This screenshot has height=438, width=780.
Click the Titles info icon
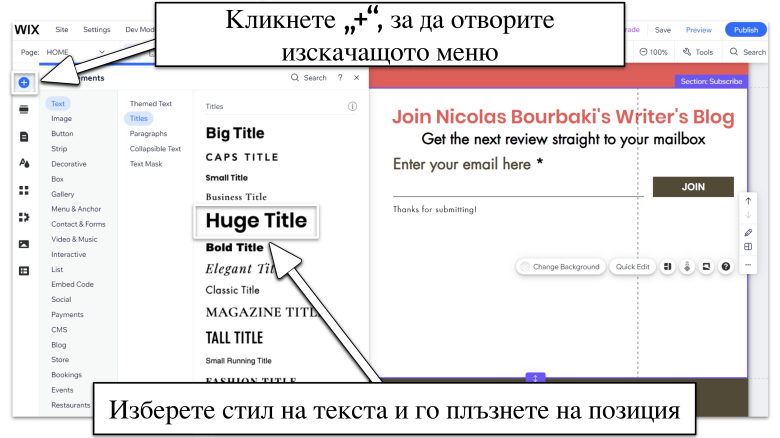[352, 106]
